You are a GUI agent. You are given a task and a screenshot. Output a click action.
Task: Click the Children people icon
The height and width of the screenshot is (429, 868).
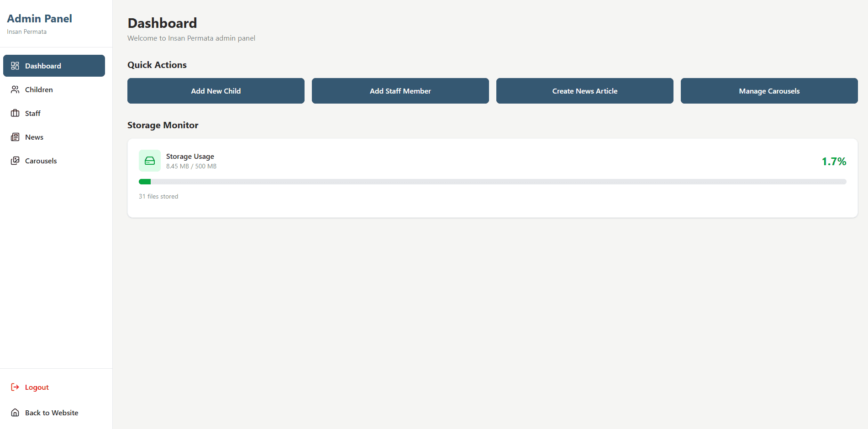pos(15,89)
